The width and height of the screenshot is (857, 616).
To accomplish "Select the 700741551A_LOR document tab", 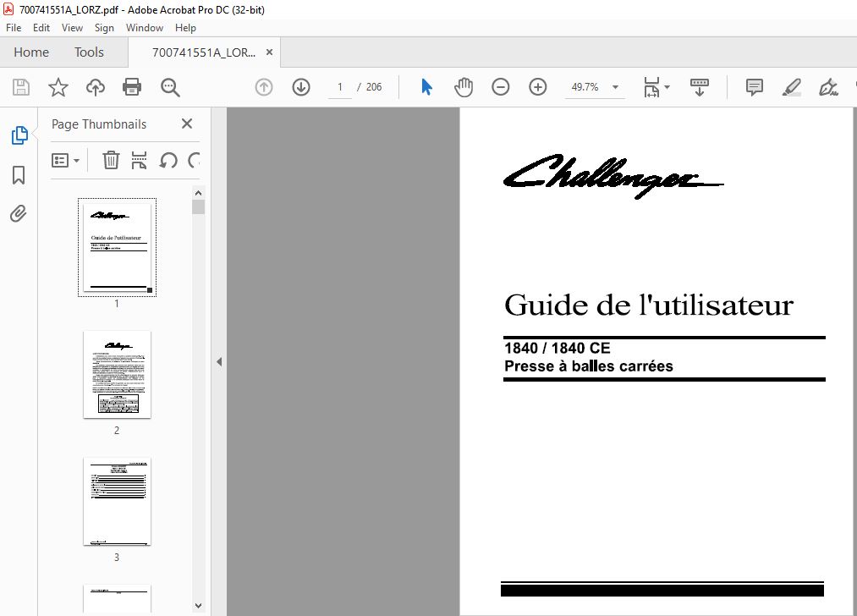I will tap(204, 52).
